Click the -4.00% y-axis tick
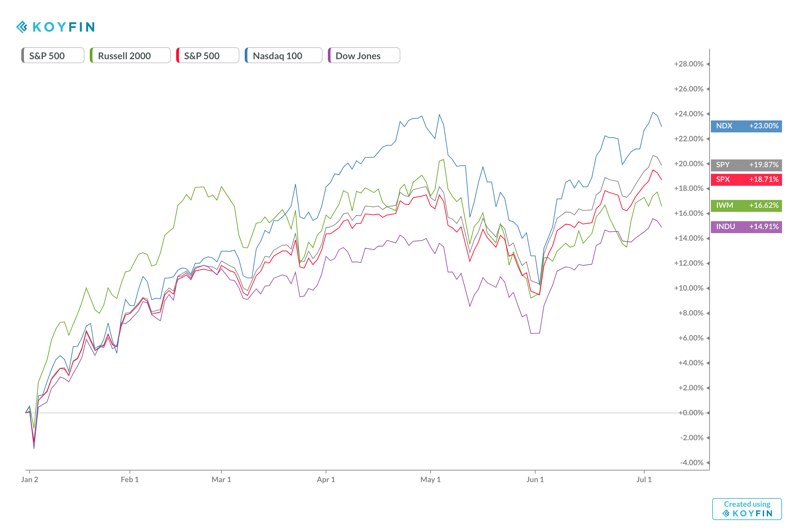This screenshot has height=532, width=798. click(691, 463)
